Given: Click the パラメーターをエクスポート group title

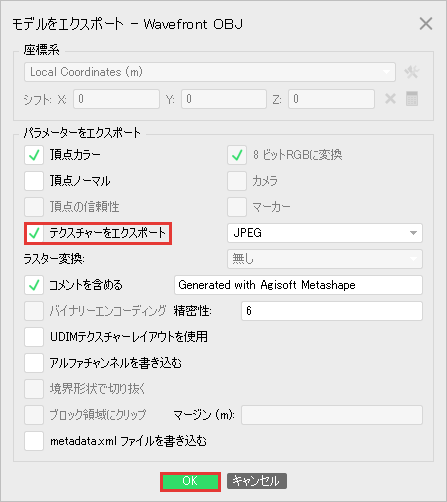Looking at the screenshot, I should [82, 133].
